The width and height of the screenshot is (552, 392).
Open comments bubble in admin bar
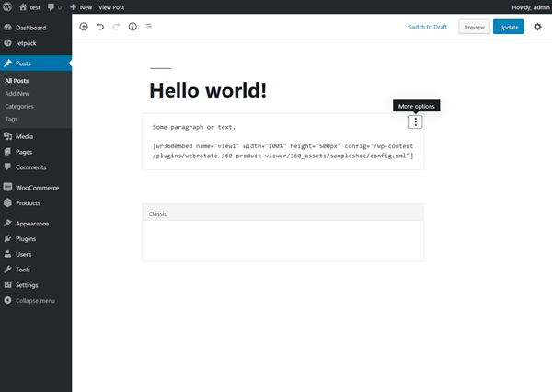52,6
